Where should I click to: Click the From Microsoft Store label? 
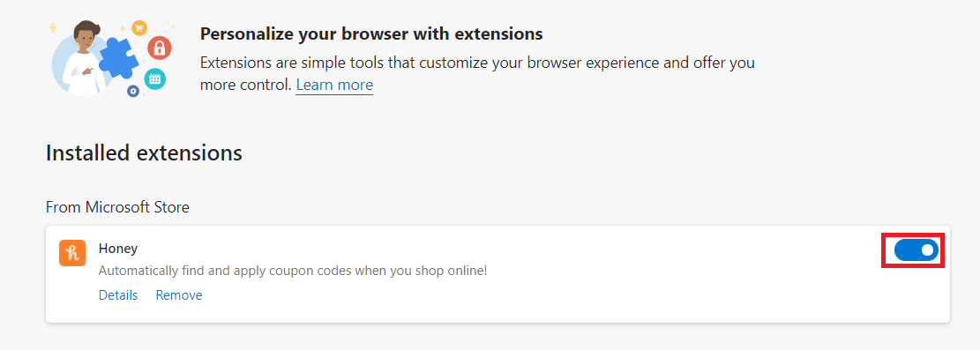click(x=117, y=206)
